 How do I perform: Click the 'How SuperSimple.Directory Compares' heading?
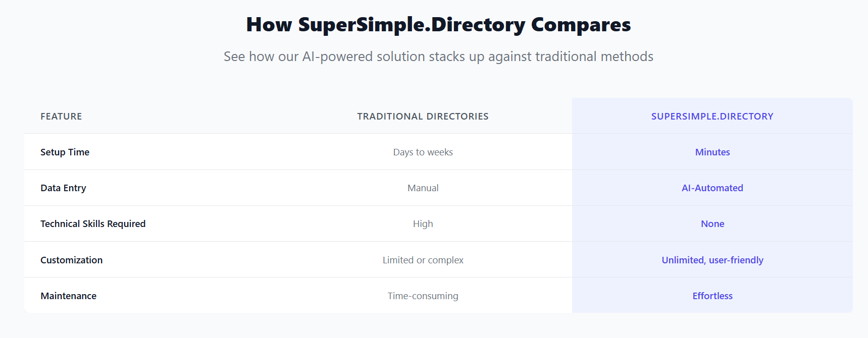tap(438, 25)
